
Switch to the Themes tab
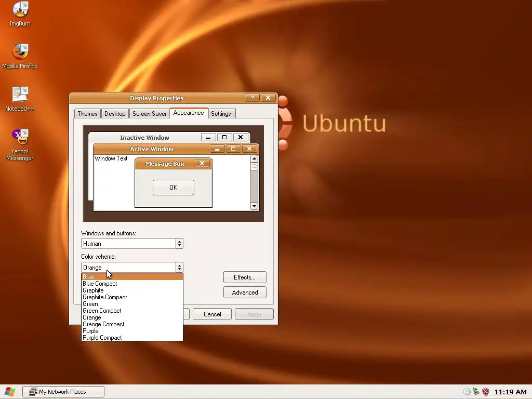[87, 114]
